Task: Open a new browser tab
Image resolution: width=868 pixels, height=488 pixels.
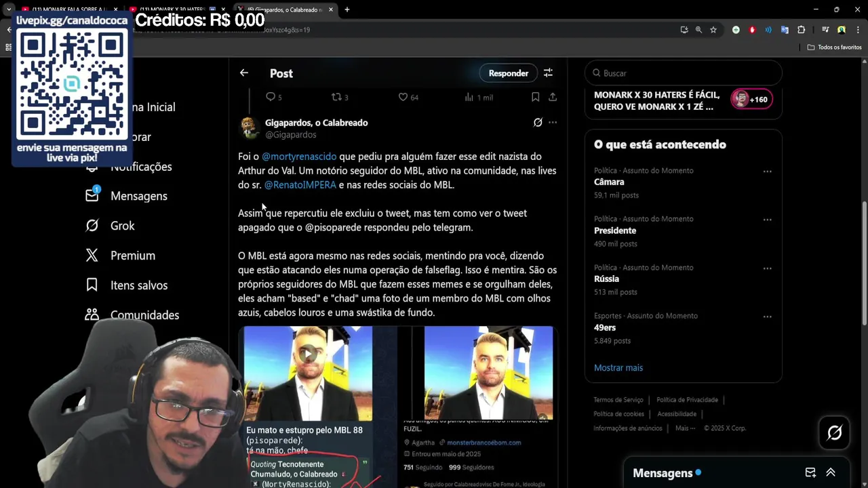Action: pos(347,9)
